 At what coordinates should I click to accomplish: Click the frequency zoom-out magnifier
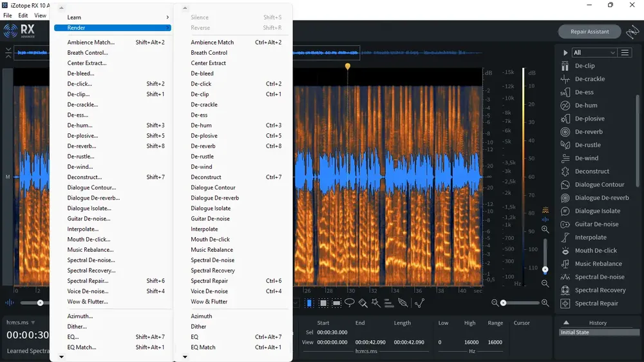click(x=545, y=283)
